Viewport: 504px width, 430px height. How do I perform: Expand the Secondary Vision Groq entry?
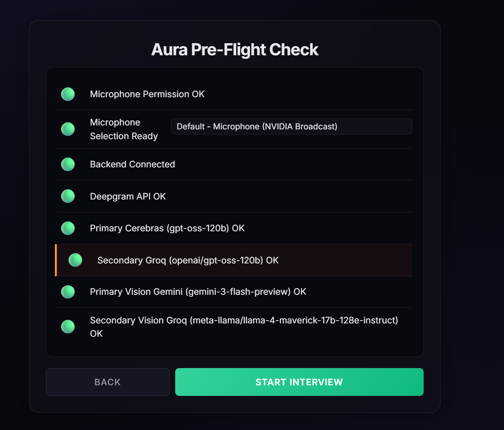click(234, 327)
